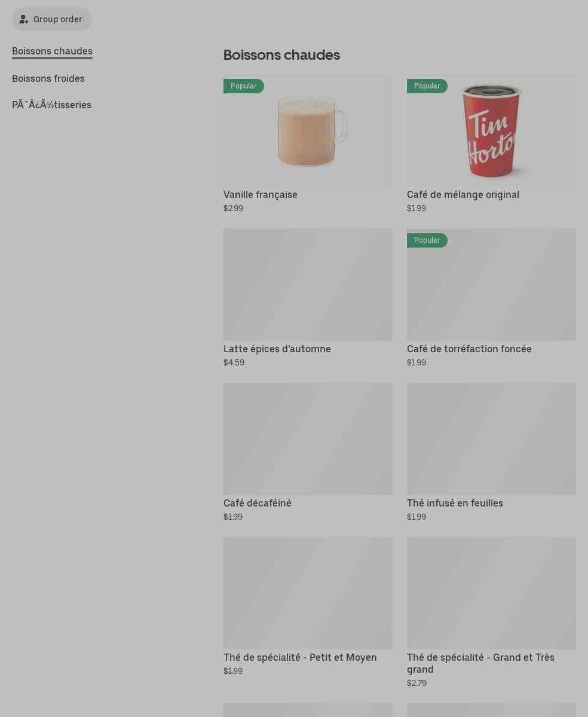Image resolution: width=588 pixels, height=717 pixels.
Task: Click the Vanille française mug image
Action: coord(308,131)
